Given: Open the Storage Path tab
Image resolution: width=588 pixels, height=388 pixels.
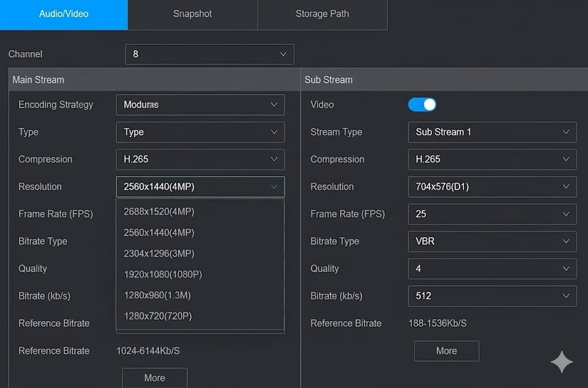Looking at the screenshot, I should click(322, 14).
